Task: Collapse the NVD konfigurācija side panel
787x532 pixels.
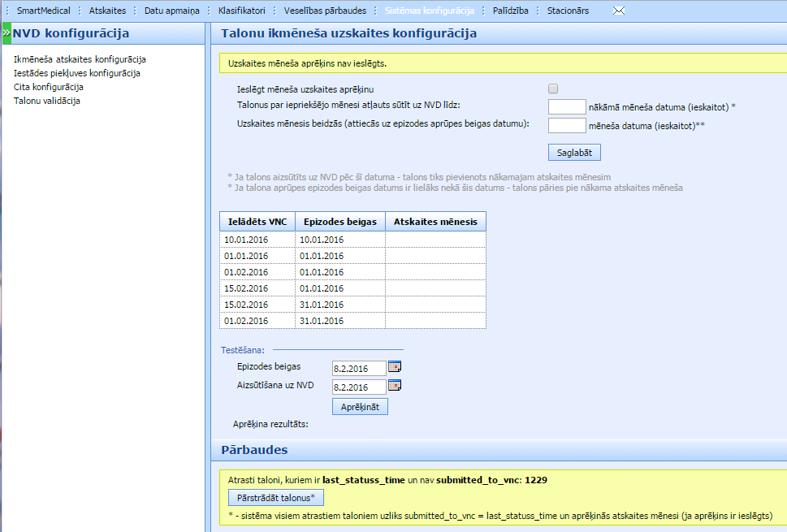Action: coord(6,33)
